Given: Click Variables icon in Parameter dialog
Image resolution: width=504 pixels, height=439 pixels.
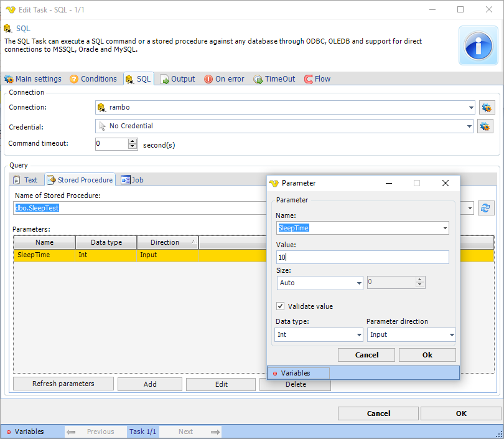Looking at the screenshot, I should click(276, 373).
